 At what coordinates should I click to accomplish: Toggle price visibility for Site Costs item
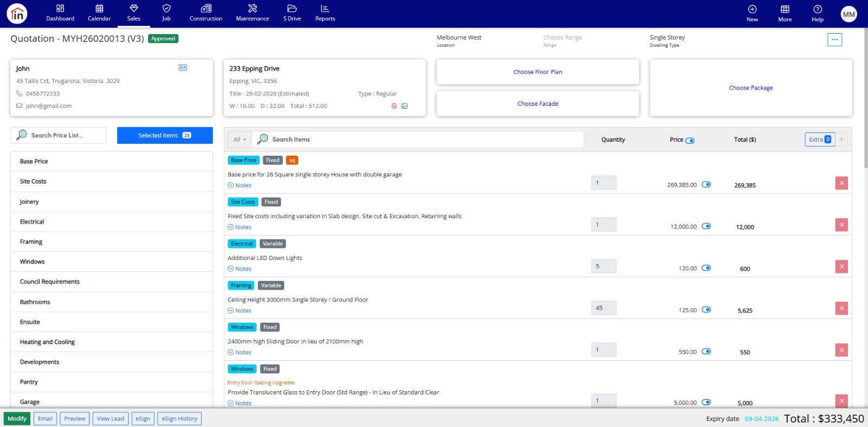[x=706, y=226]
